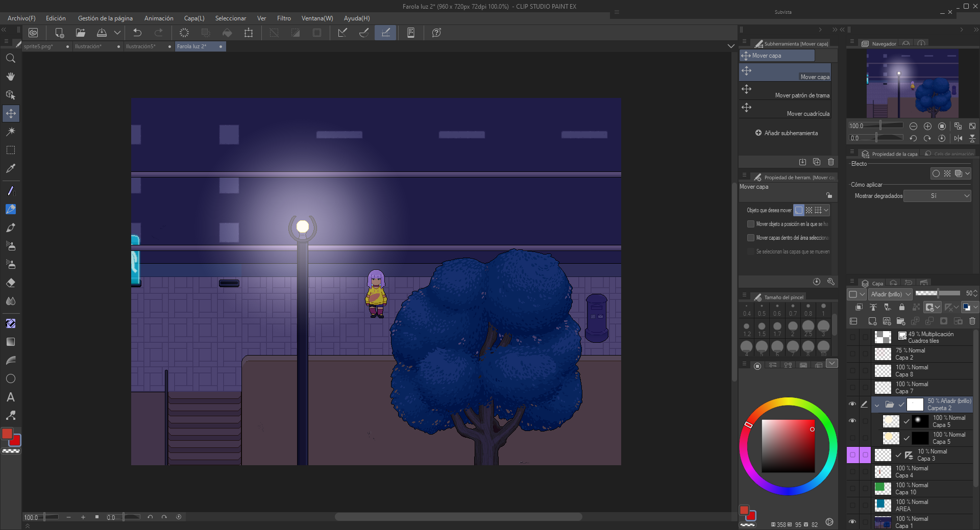This screenshot has height=530, width=980.
Task: Click the red foreground color swatch
Action: click(x=7, y=434)
